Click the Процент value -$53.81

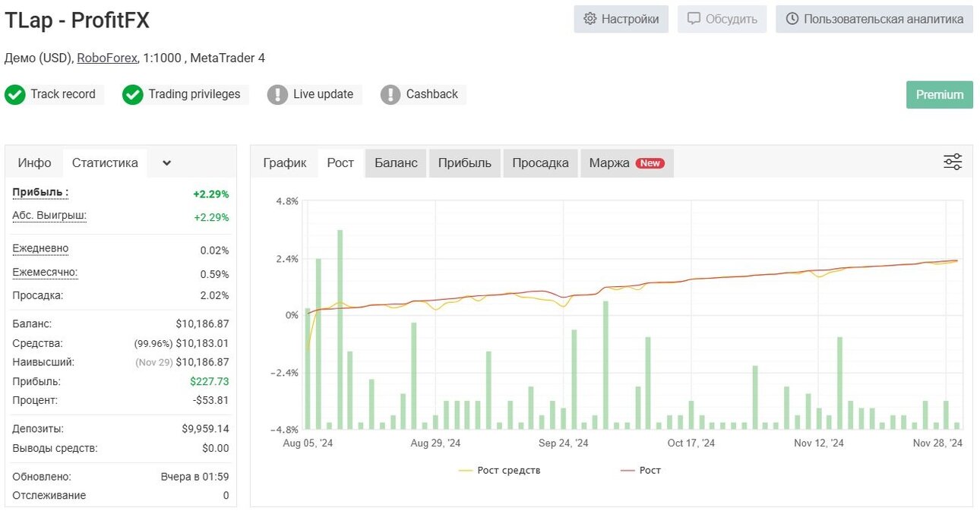211,400
